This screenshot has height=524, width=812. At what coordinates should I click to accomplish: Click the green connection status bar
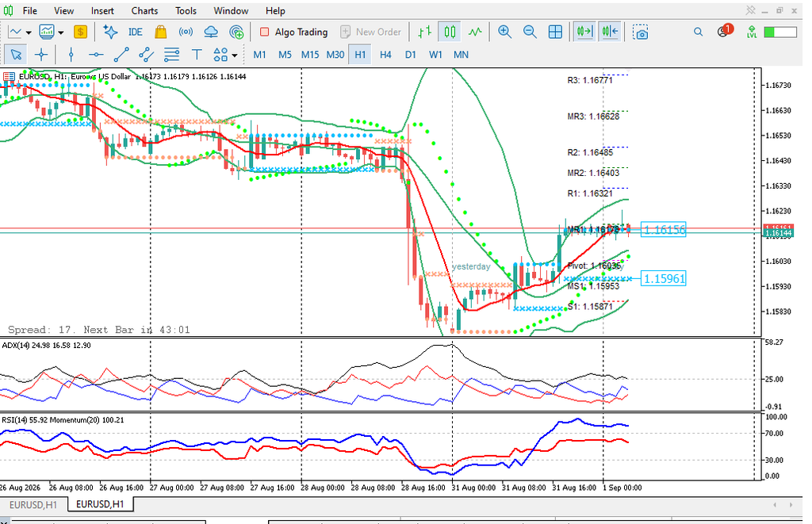click(x=780, y=32)
